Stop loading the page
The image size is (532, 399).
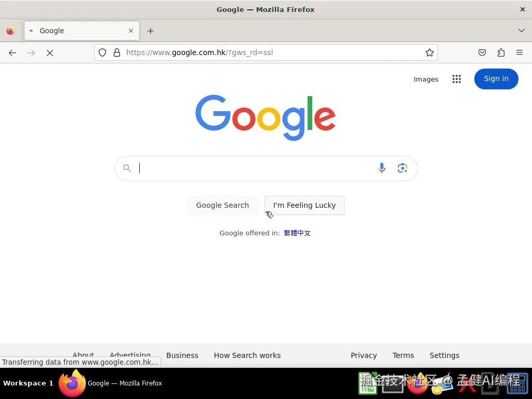coord(50,52)
